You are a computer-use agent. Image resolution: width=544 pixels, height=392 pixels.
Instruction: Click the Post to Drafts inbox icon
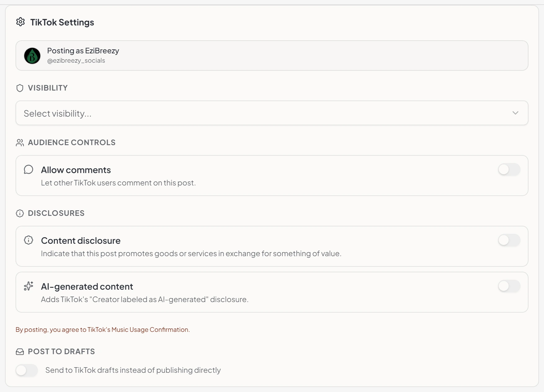coord(20,352)
